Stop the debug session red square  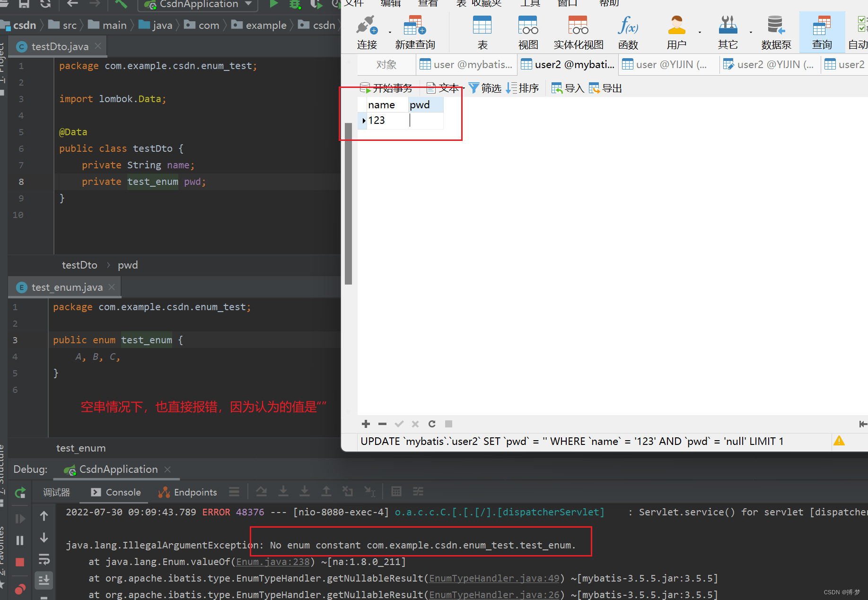20,562
